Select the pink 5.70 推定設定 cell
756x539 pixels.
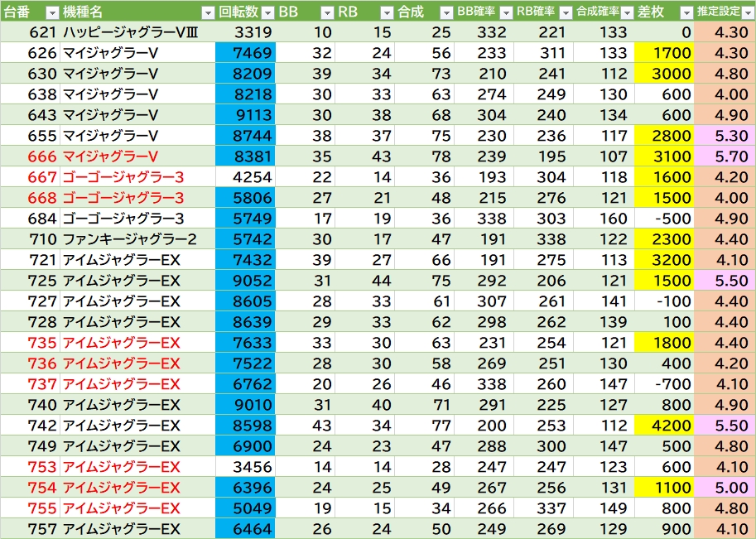pyautogui.click(x=725, y=156)
